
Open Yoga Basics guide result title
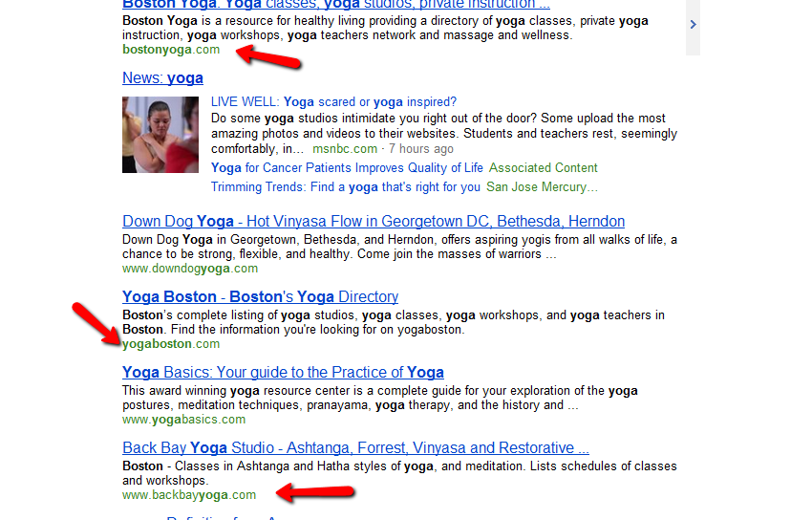tap(283, 373)
